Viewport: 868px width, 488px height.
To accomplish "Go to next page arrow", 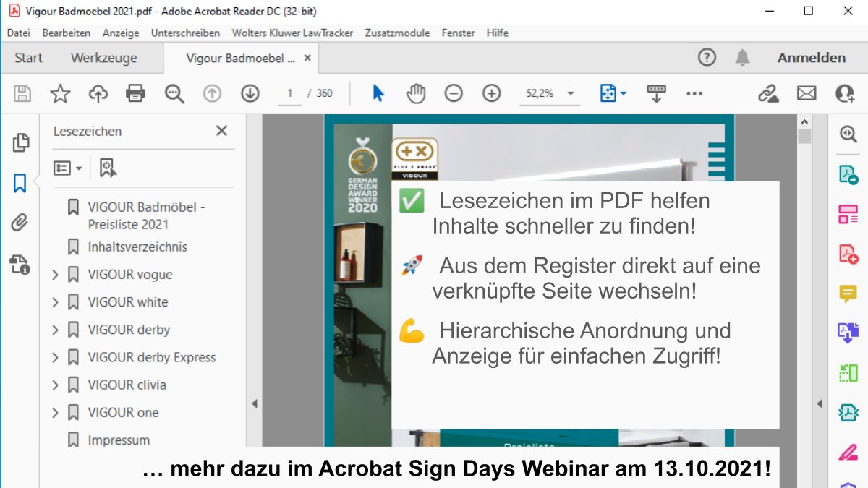I will click(250, 93).
